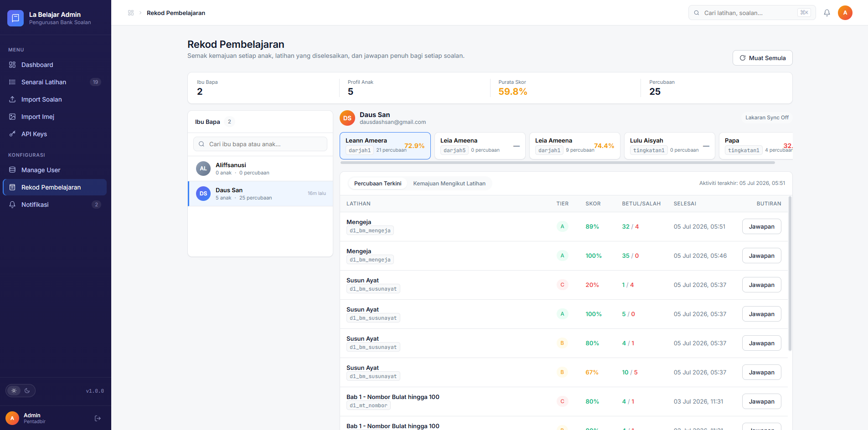Switch to light theme sun icon
This screenshot has width=868, height=430.
tap(14, 390)
